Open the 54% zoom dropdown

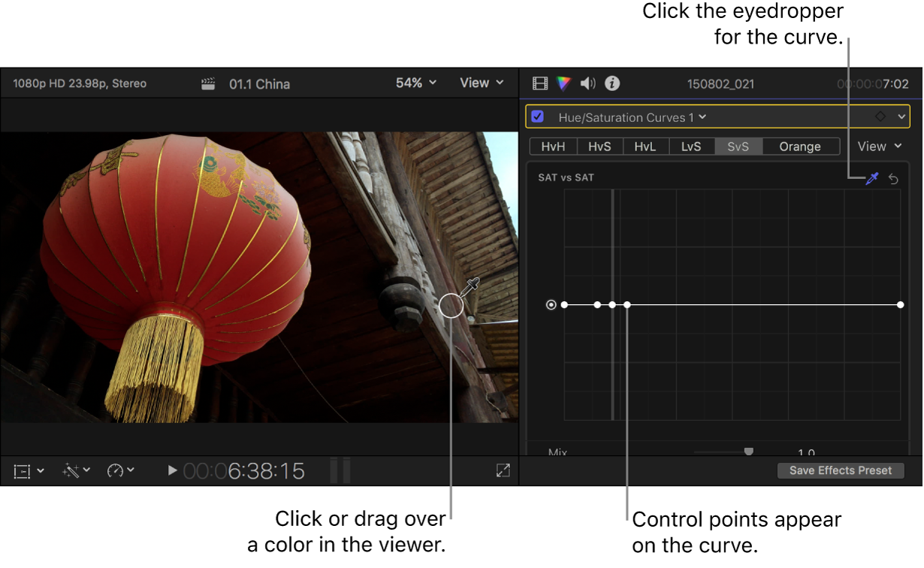pyautogui.click(x=415, y=83)
